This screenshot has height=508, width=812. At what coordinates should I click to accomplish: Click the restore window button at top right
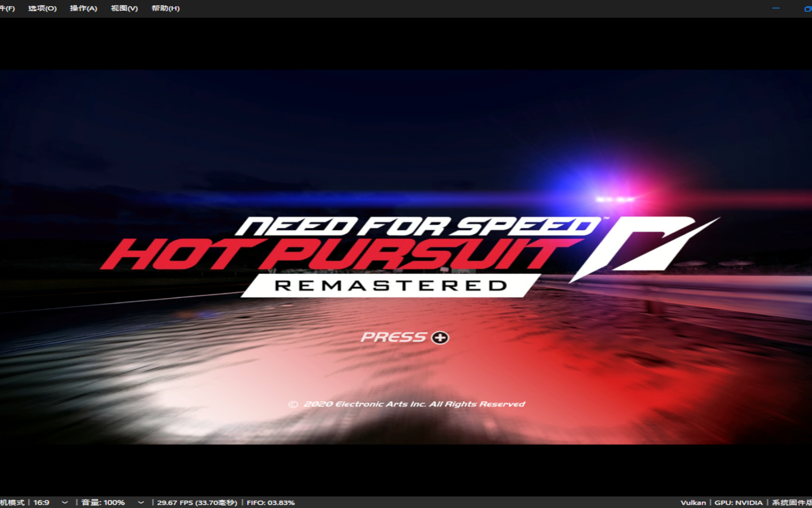[x=808, y=8]
